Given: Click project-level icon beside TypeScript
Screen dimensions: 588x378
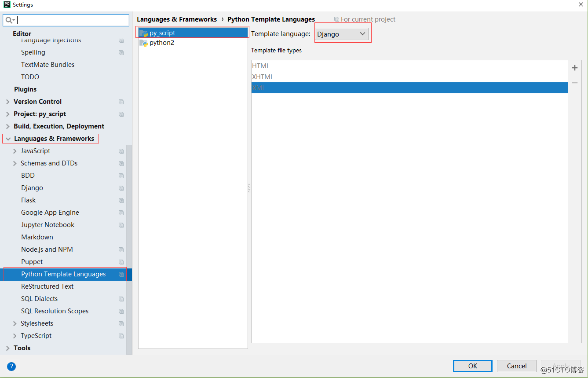Looking at the screenshot, I should coord(121,336).
